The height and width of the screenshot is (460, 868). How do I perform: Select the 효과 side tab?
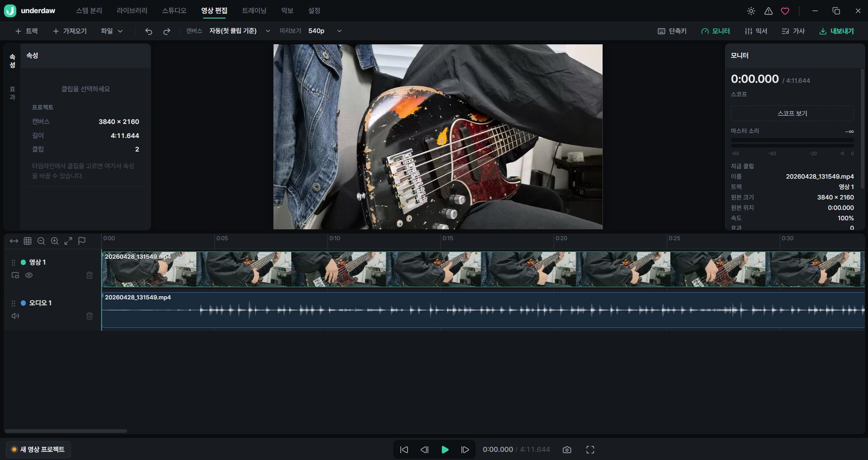(x=12, y=93)
